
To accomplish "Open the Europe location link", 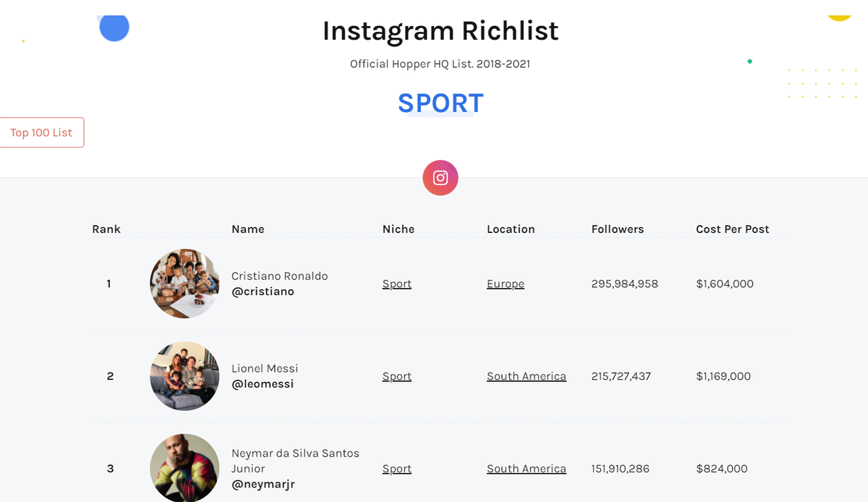I will click(x=506, y=284).
